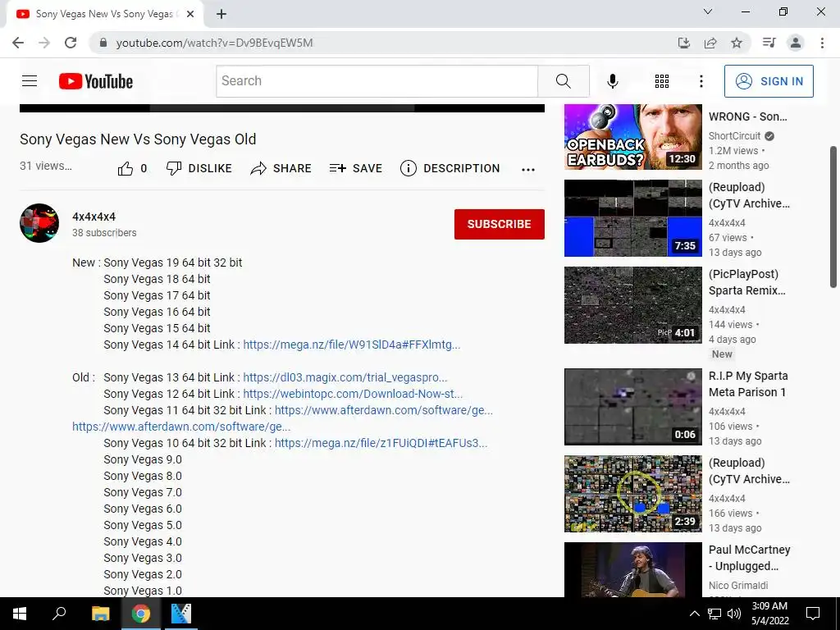Viewport: 840px width, 630px height.
Task: Open YouTube settings three-dot menu
Action: (x=701, y=81)
